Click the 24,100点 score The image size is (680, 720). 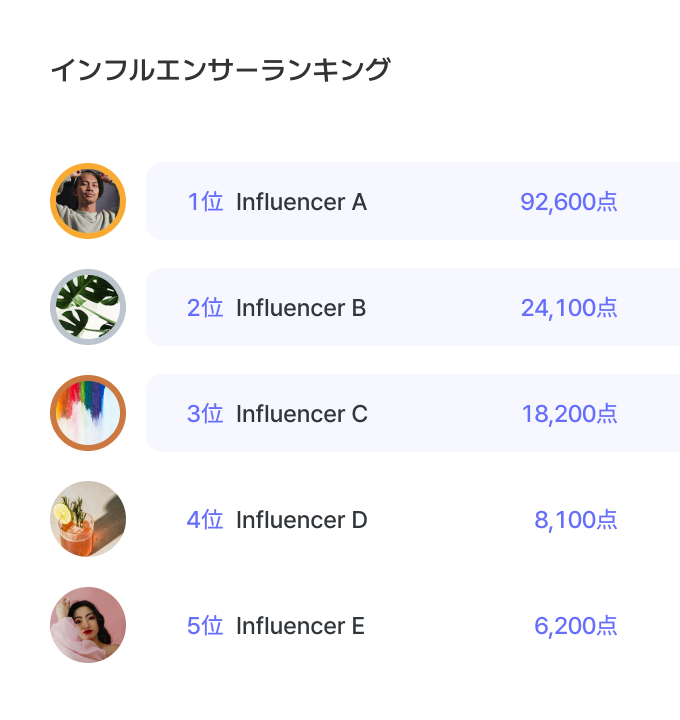[x=569, y=308]
